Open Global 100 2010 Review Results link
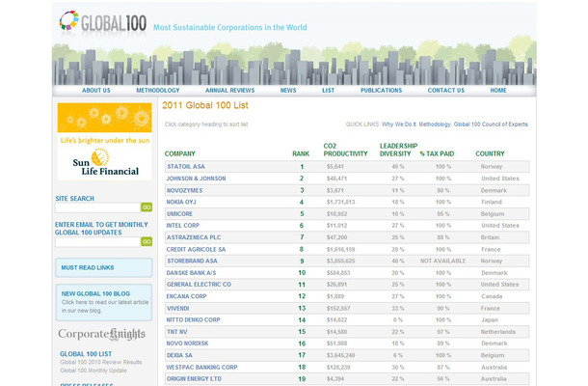588x386 pixels. [101, 362]
